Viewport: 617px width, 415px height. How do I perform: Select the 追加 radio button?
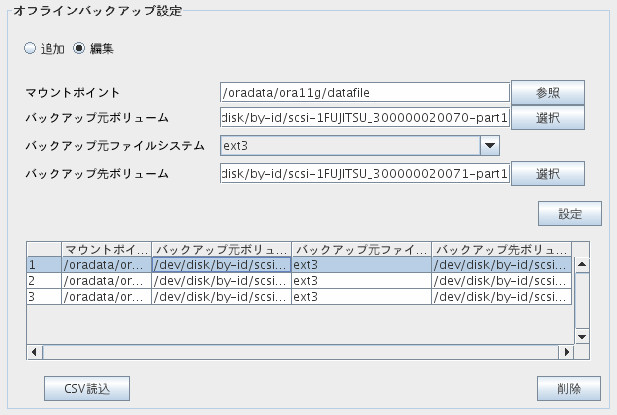30,48
